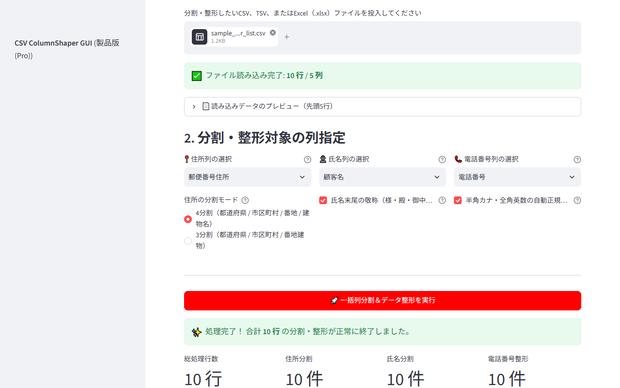Open the 電話番号列 dropdown showing 電話番号

click(x=517, y=177)
